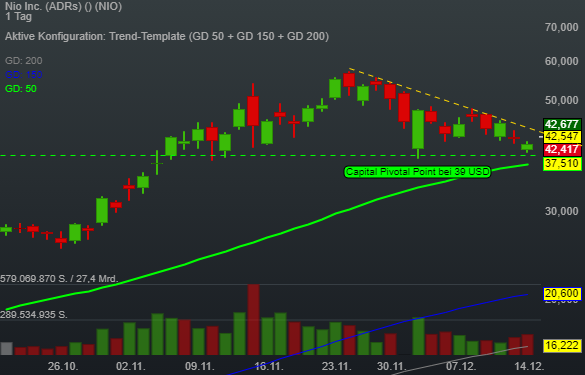Select the 'GD: 50' legend entry
This screenshot has height=375, width=585.
(21, 89)
